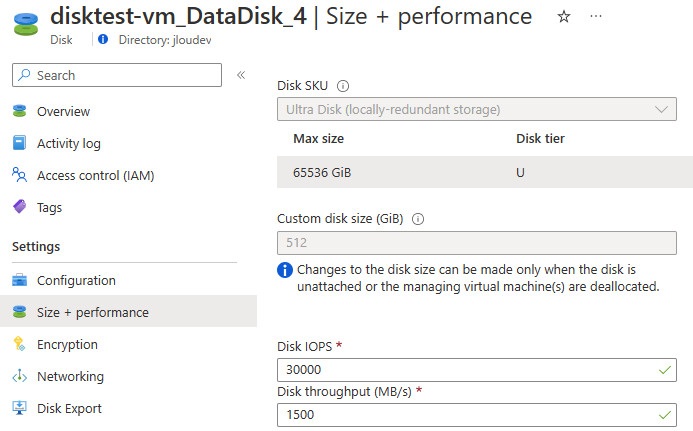Click the Disk SKU dropdown arrow
This screenshot has width=693, height=431.
pos(661,109)
